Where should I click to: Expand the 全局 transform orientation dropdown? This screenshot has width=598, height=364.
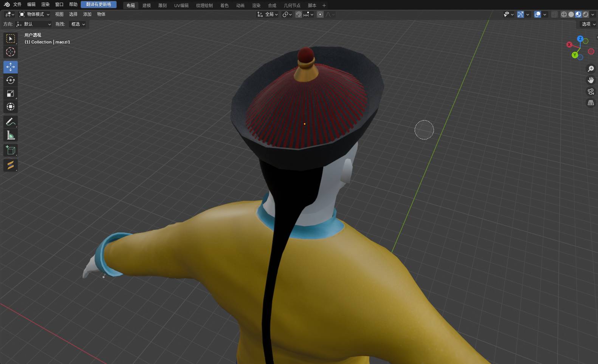pos(268,14)
